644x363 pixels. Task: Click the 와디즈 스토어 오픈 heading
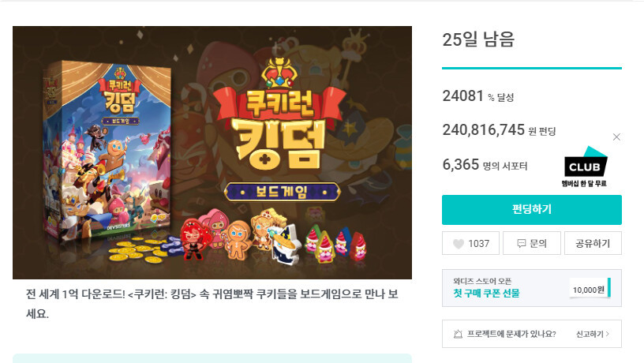(x=482, y=281)
